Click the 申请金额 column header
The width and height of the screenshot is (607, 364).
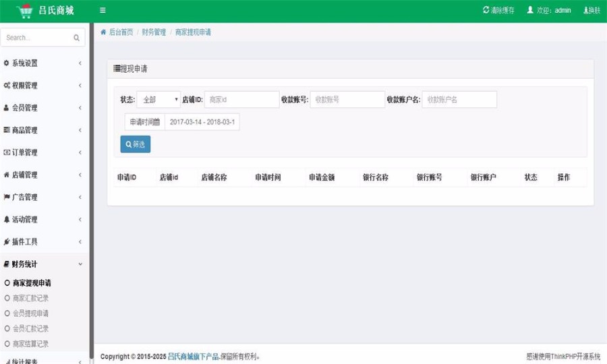click(x=322, y=177)
